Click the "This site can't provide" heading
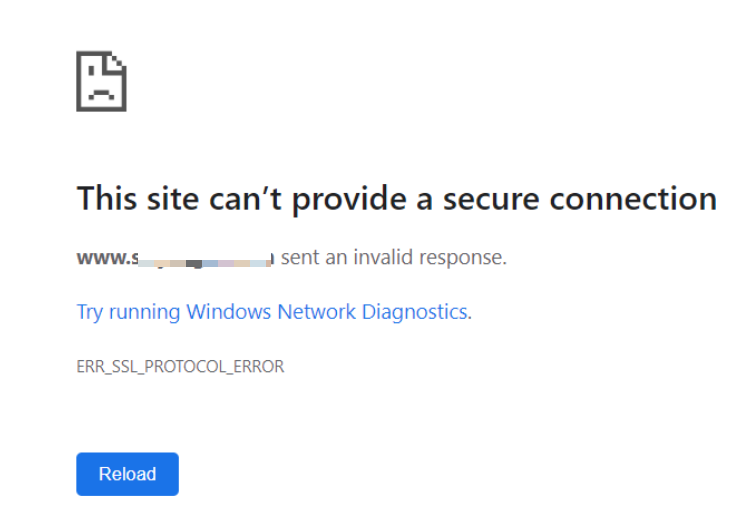Image resolution: width=749 pixels, height=531 pixels. 396,199
